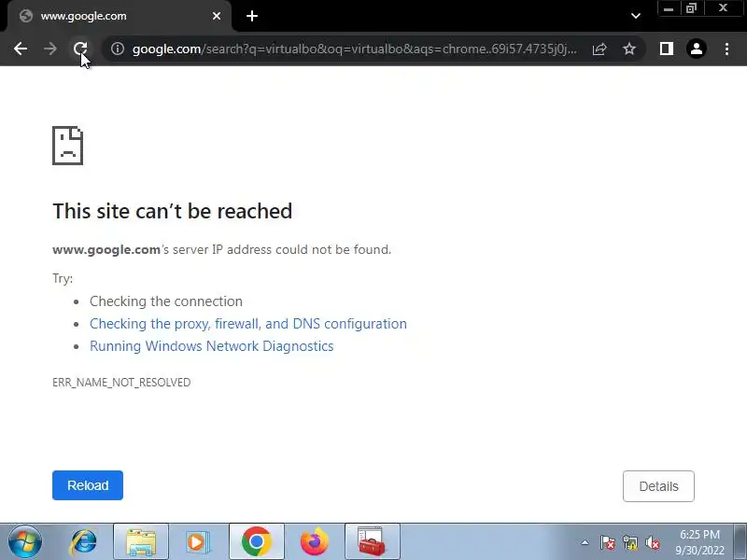747x560 pixels.
Task: Click the muted volume tray icon
Action: pyautogui.click(x=653, y=542)
